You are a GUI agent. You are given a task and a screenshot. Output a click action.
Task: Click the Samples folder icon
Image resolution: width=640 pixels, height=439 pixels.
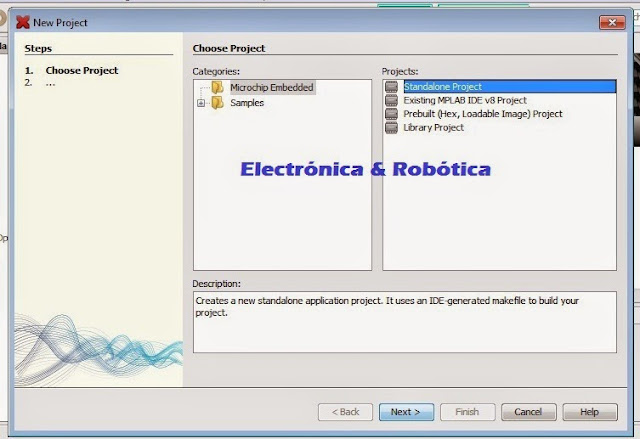pyautogui.click(x=218, y=102)
